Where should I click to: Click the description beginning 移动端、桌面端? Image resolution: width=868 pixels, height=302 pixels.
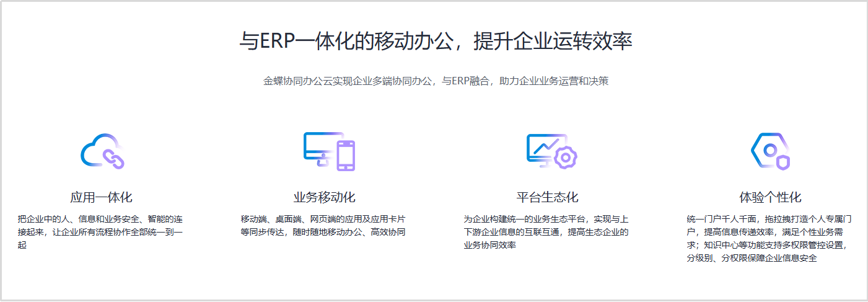[323, 226]
